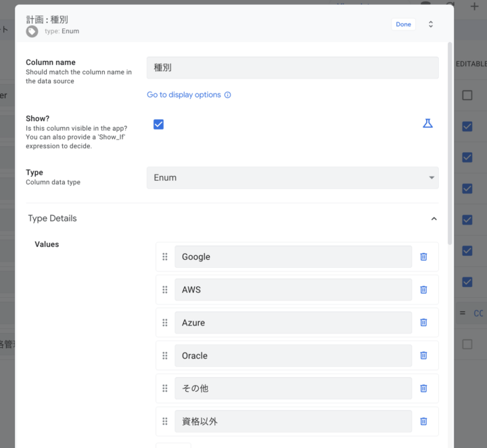Click the drag handle beside Oracle
Screen dimensions: 487x448
(x=165, y=355)
